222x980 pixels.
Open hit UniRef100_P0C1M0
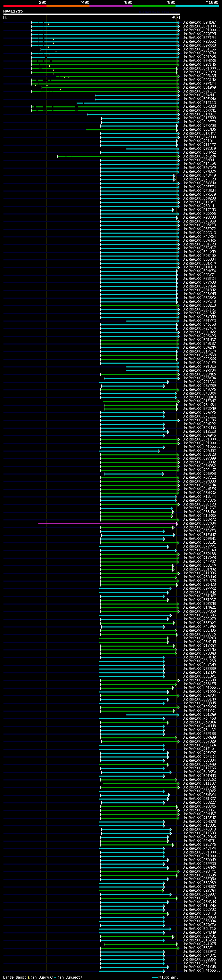199,80
